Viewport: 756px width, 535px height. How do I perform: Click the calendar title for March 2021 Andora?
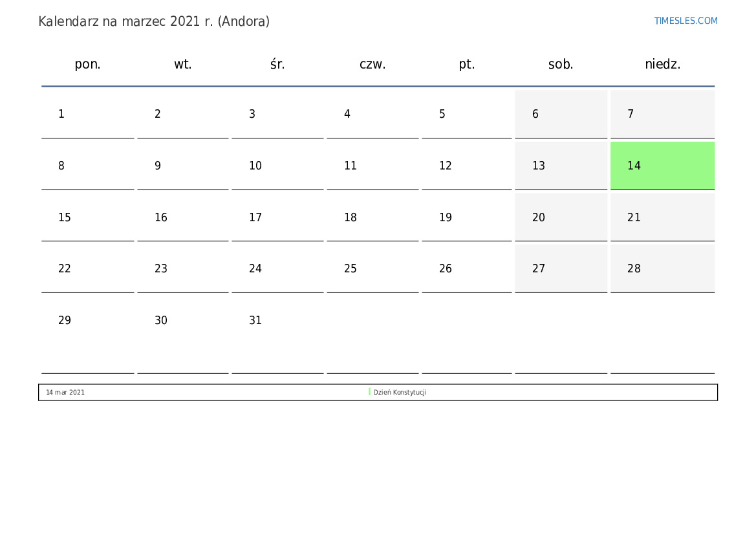(154, 22)
